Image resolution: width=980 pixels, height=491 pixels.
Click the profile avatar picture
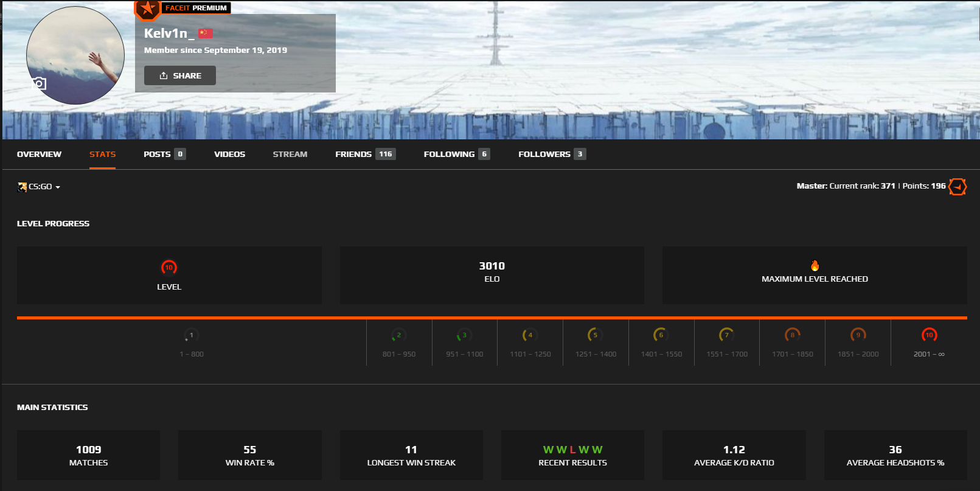click(75, 55)
